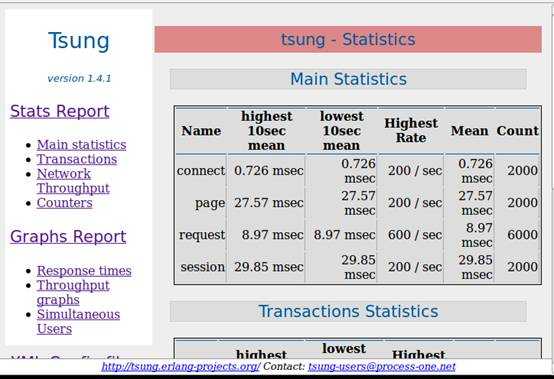This screenshot has height=379, width=554.
Task: Open the Graphs Report link
Action: point(68,237)
